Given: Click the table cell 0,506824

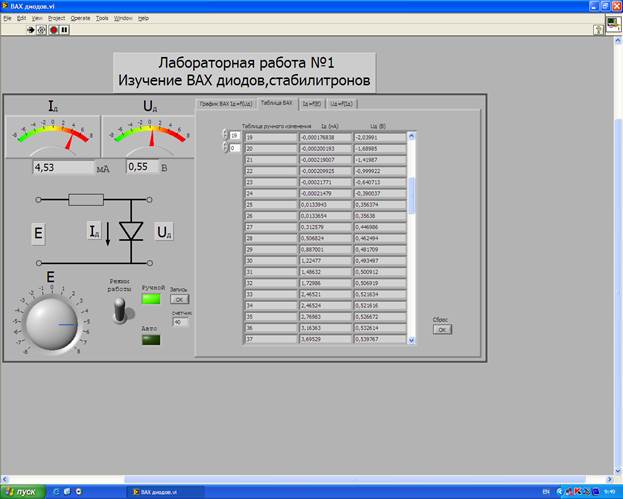Looking at the screenshot, I should point(325,239).
